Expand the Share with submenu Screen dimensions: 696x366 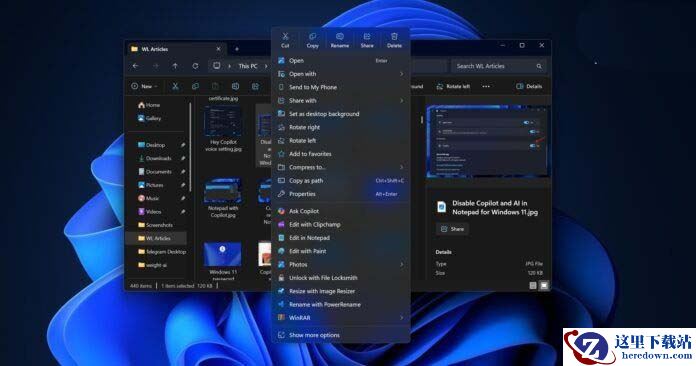click(x=340, y=101)
